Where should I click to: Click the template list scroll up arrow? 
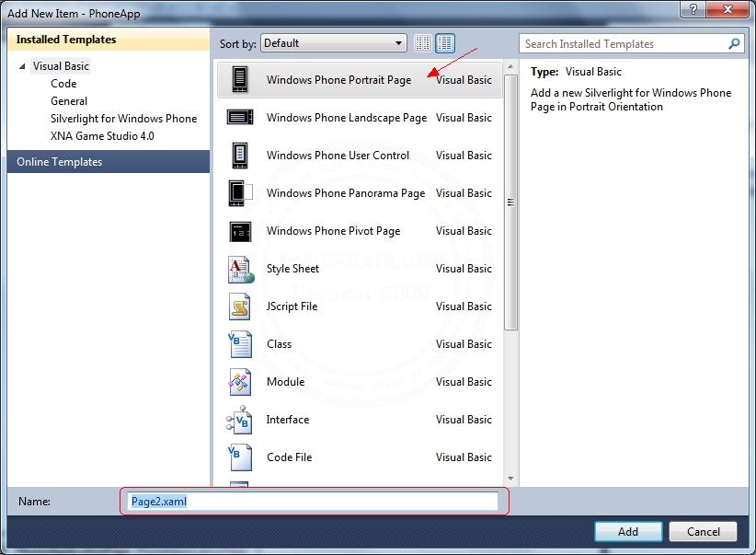[x=510, y=66]
